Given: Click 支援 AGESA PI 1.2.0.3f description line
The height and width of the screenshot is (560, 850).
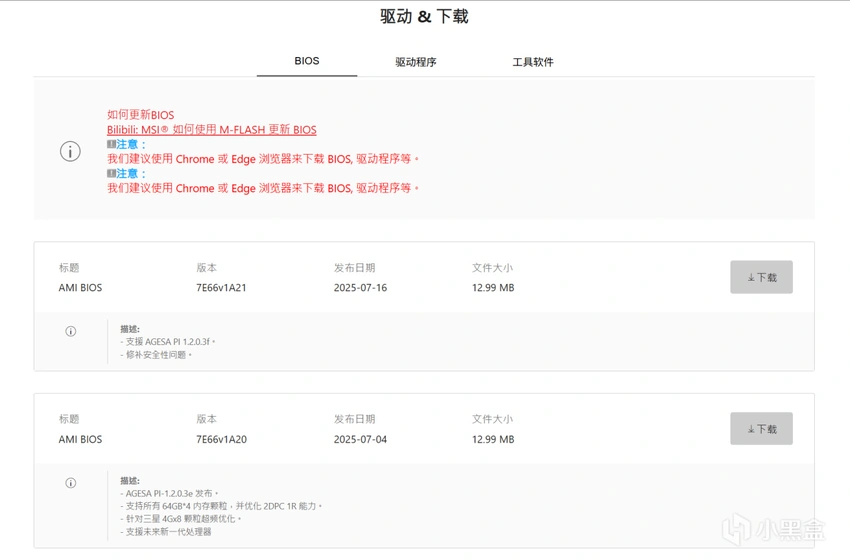Looking at the screenshot, I should point(168,342).
